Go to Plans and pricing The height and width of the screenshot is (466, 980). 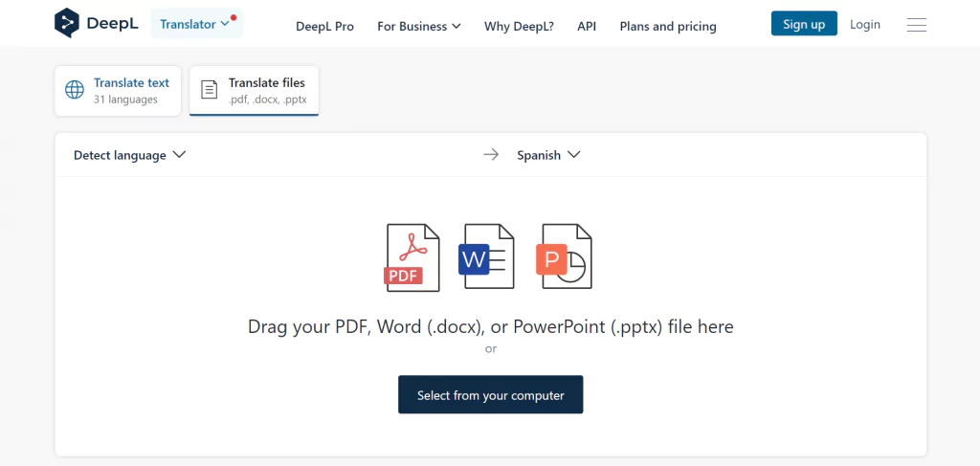668,26
